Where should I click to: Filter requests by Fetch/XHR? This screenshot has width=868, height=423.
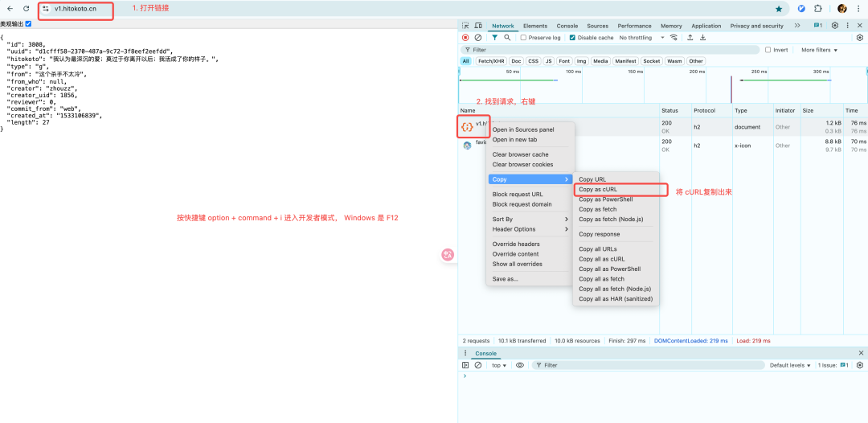coord(490,61)
